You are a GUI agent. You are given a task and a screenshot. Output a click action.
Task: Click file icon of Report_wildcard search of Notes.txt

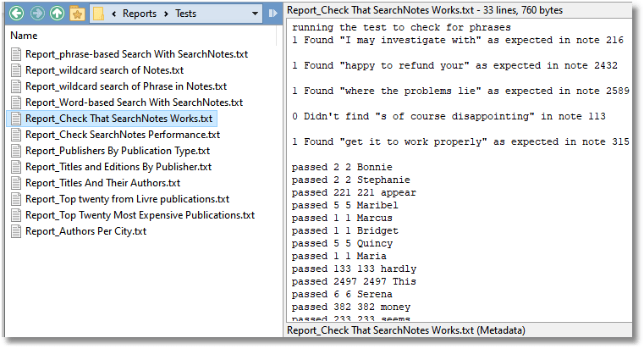[x=16, y=70]
